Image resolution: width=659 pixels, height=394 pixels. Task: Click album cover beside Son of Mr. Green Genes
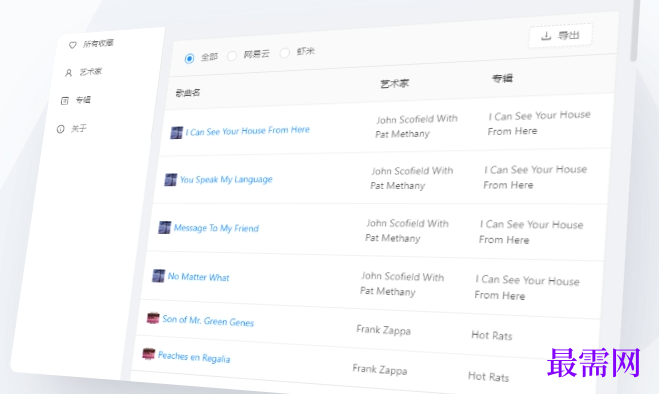153,318
